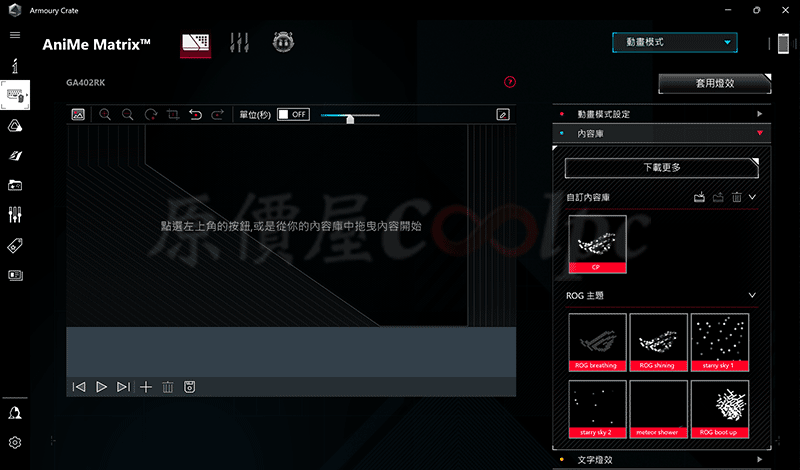This screenshot has height=470, width=800.
Task: Collapse the ROG 主題 chevron
Action: (x=753, y=295)
